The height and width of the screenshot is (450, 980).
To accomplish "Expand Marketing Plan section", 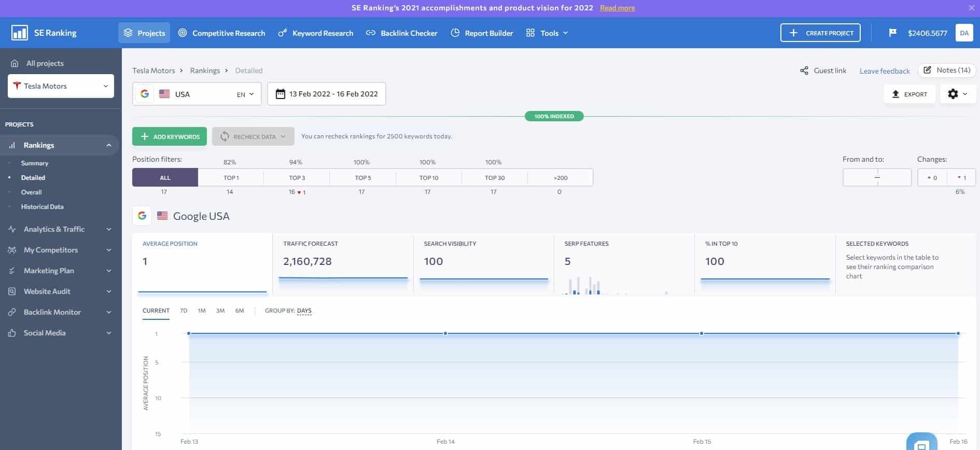I will pyautogui.click(x=60, y=271).
